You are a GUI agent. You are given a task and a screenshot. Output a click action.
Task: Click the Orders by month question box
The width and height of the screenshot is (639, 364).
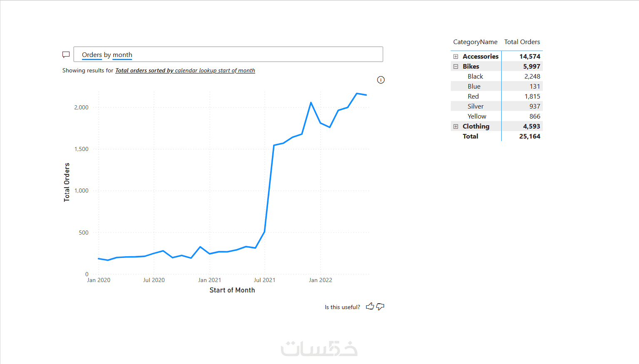tap(228, 54)
